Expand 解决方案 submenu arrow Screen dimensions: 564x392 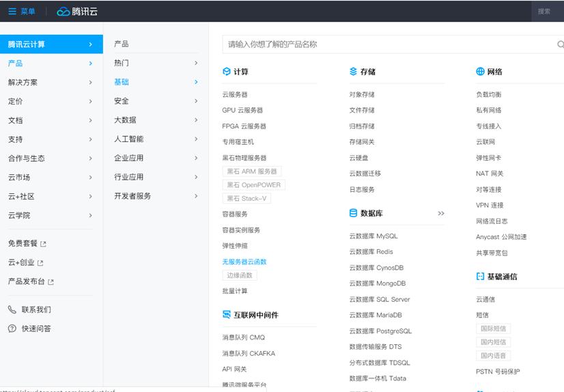91,83
